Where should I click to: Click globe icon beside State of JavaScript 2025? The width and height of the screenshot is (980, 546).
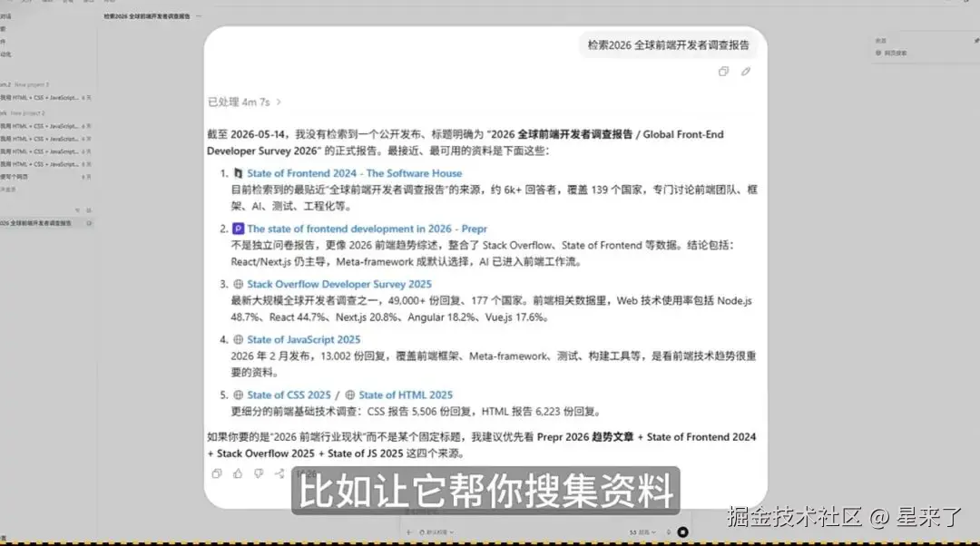coord(238,340)
